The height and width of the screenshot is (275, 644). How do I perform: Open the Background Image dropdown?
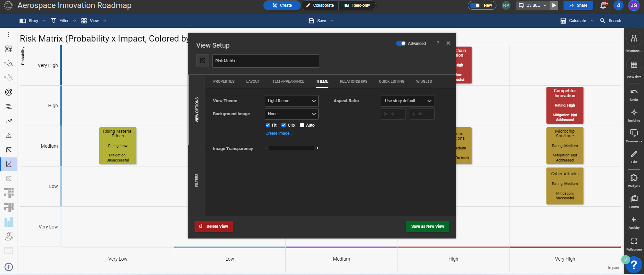291,114
